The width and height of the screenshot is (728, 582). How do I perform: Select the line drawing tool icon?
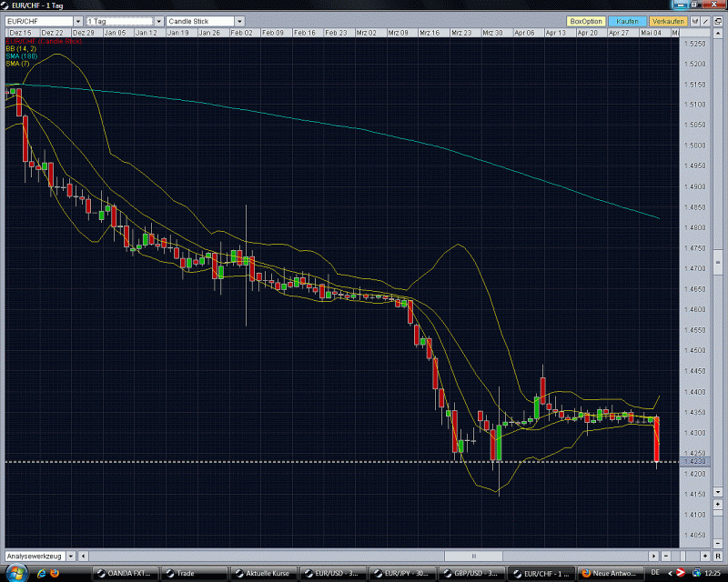[705, 21]
